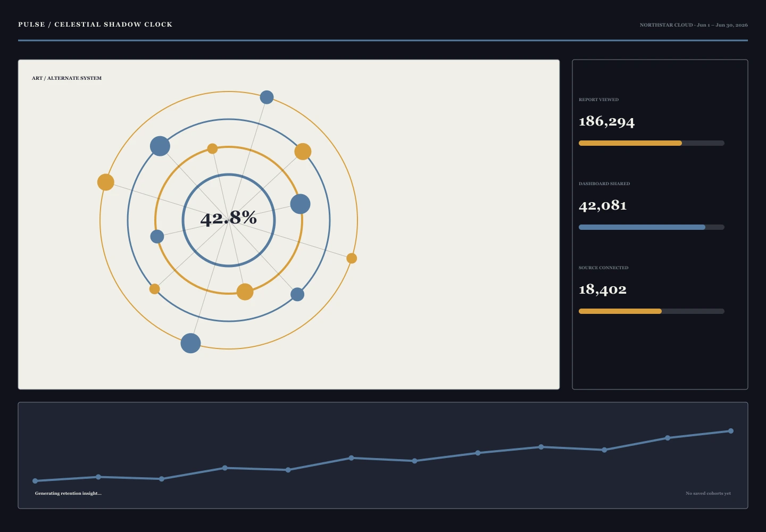Select the 42,081 dashboard shared value
This screenshot has height=532, width=766.
tap(603, 206)
